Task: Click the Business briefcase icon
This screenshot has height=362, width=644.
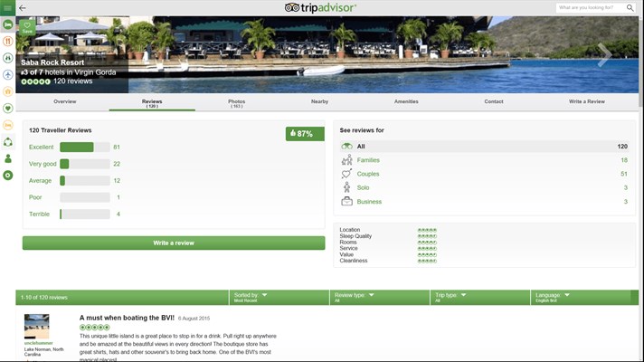Action: tap(346, 201)
